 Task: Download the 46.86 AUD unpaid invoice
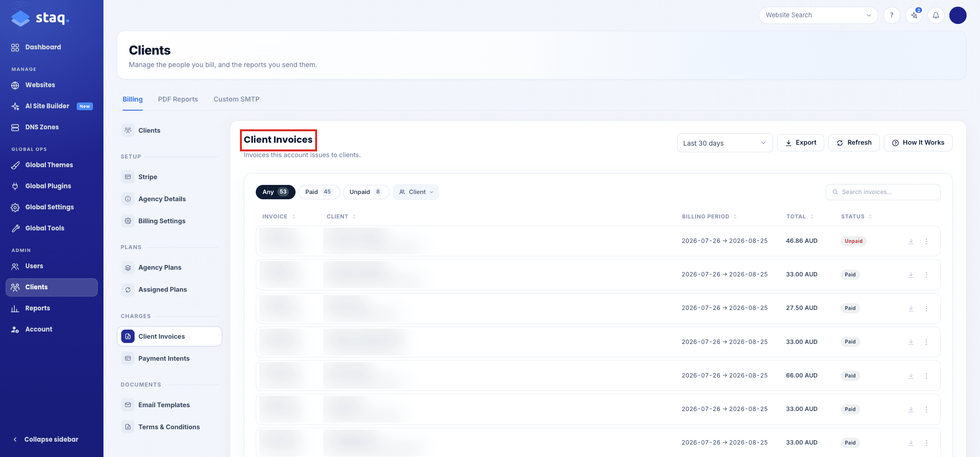tap(911, 241)
